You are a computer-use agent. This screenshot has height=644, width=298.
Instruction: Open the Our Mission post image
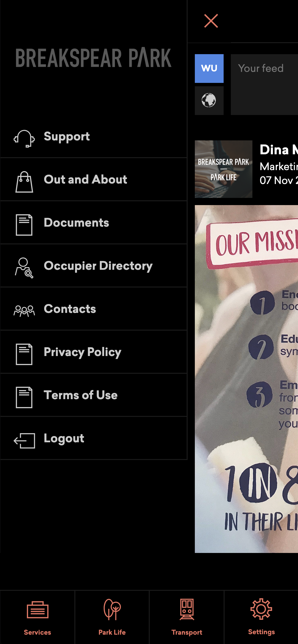(x=246, y=379)
